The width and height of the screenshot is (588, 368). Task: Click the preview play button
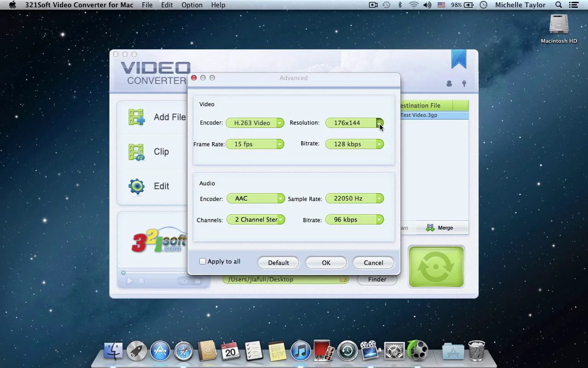[x=130, y=281]
